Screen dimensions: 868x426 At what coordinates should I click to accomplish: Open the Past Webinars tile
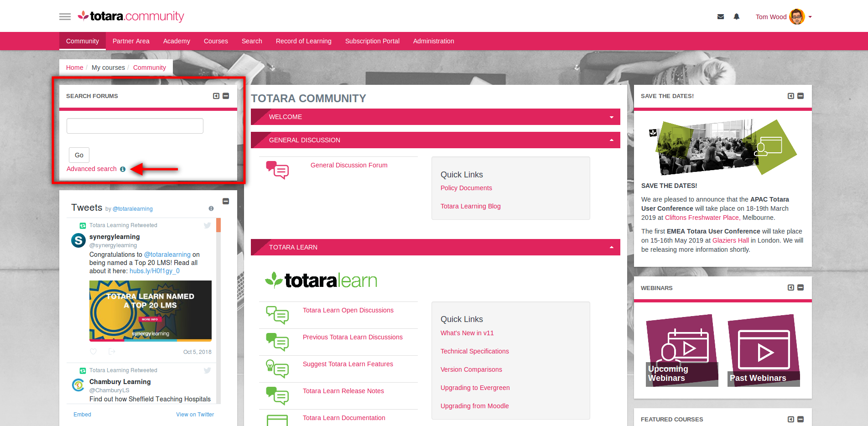pos(764,350)
